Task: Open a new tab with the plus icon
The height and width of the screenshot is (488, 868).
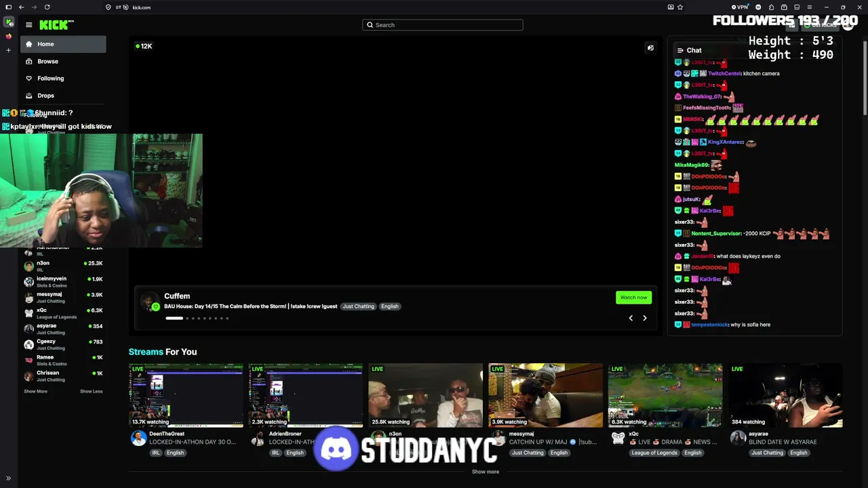Action: pyautogui.click(x=9, y=50)
